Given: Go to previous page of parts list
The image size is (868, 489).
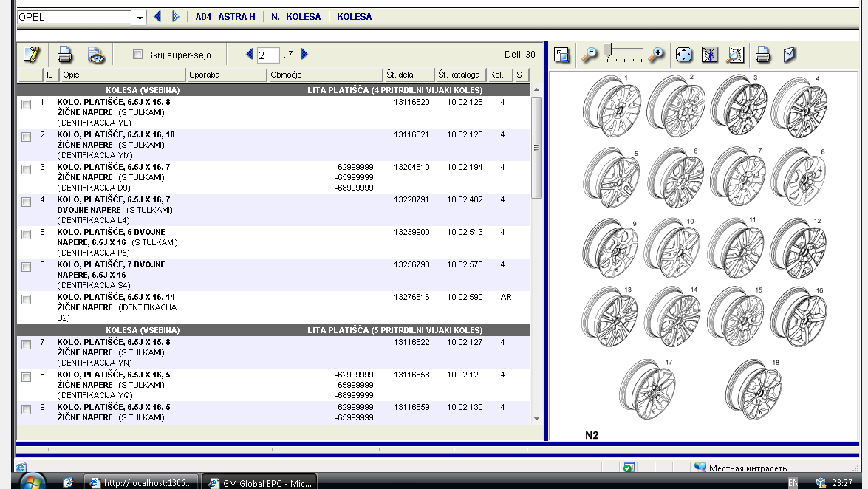Looking at the screenshot, I should click(x=249, y=54).
